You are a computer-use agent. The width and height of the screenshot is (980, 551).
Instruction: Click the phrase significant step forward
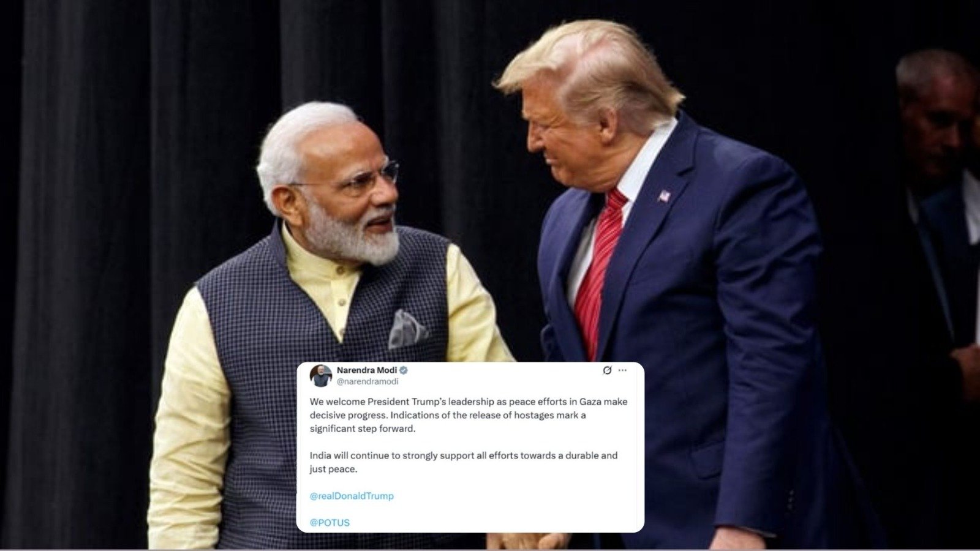363,429
